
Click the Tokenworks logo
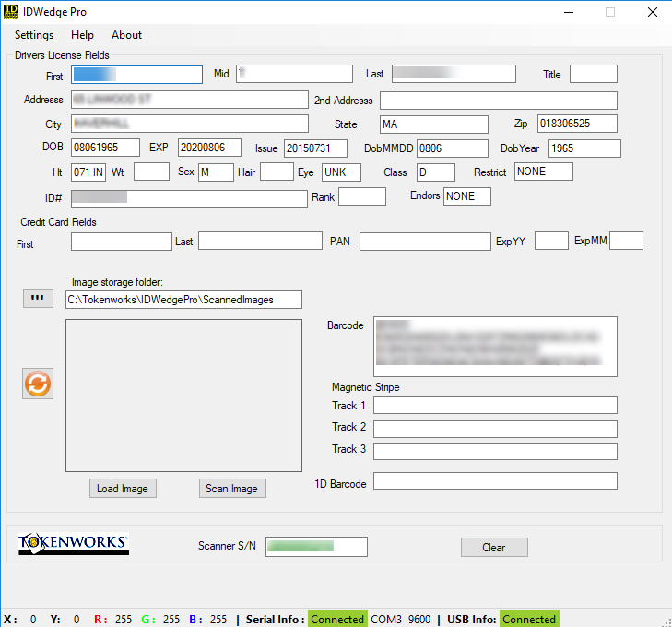(x=74, y=543)
